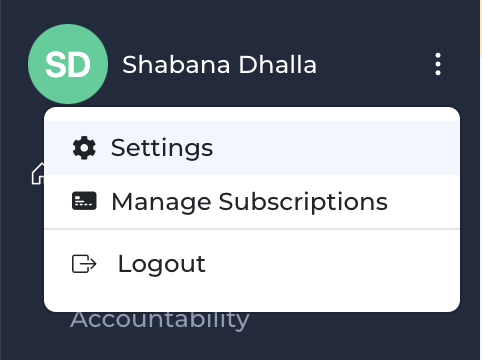Viewport: 482px width, 360px height.
Task: Collapse the user menu via the vertical dots
Action: (x=438, y=64)
